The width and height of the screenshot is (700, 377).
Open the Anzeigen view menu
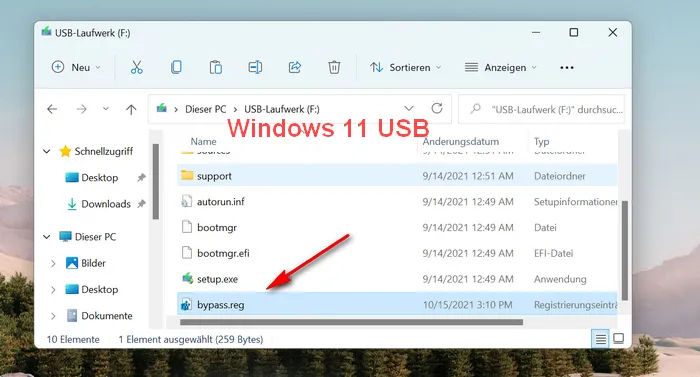(500, 67)
